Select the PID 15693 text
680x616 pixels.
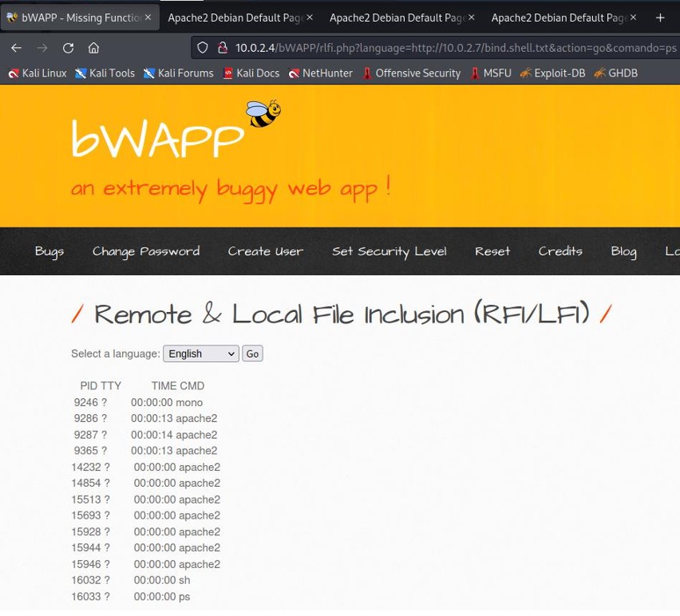click(x=86, y=515)
